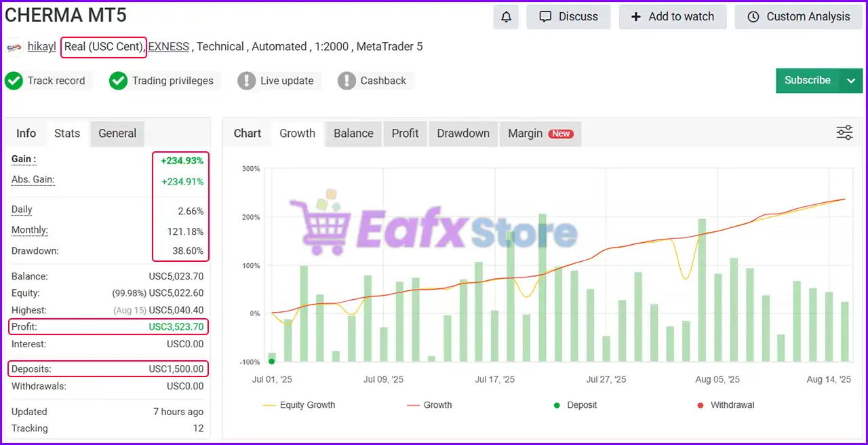Open Custom Analysis
Image resolution: width=868 pixels, height=445 pixels.
click(x=799, y=17)
